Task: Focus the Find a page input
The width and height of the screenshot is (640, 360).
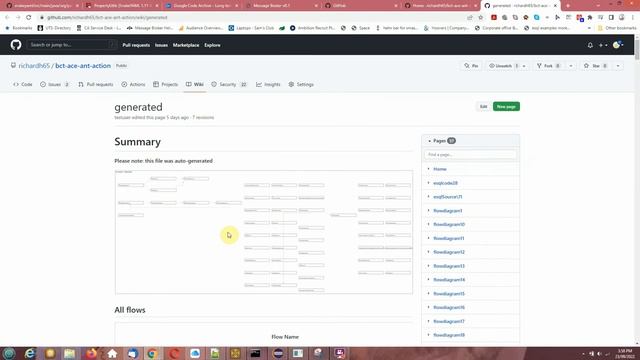Action: pyautogui.click(x=470, y=155)
